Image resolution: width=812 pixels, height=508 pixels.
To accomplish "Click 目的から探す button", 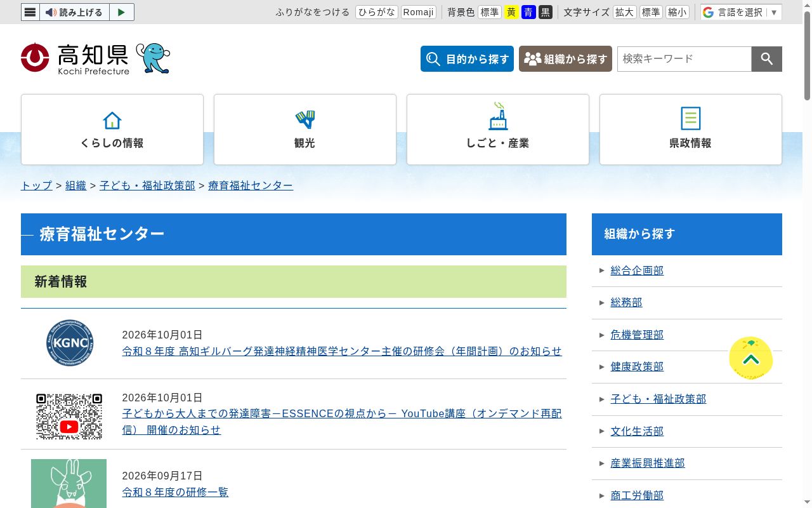I will (x=467, y=59).
